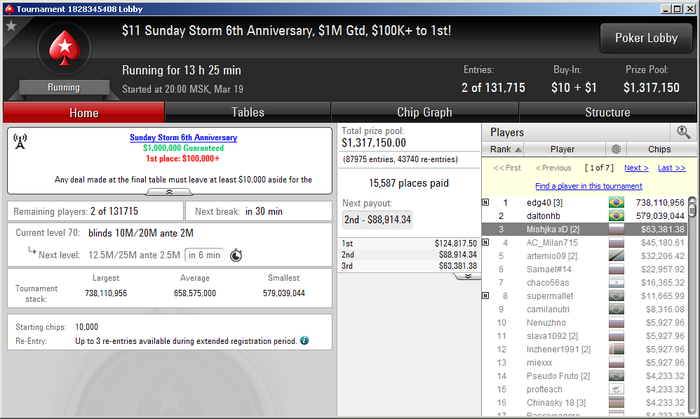Screen dimensions: 700x419
Task: Click Brazil flag for edg40
Action: click(617, 203)
